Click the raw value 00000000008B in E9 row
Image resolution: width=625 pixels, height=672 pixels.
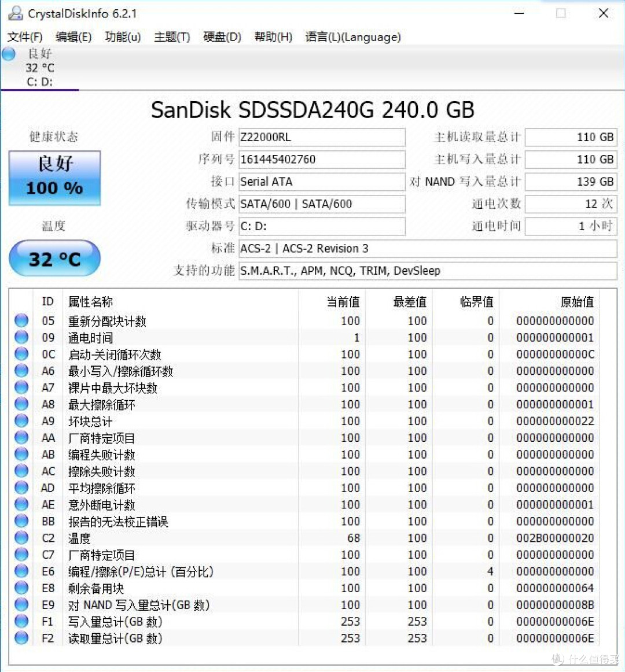[x=555, y=605]
